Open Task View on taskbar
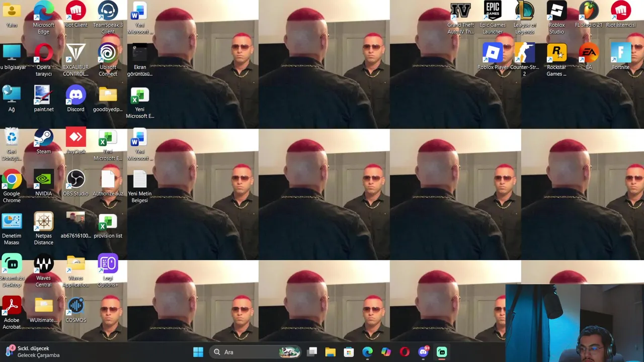 312,352
